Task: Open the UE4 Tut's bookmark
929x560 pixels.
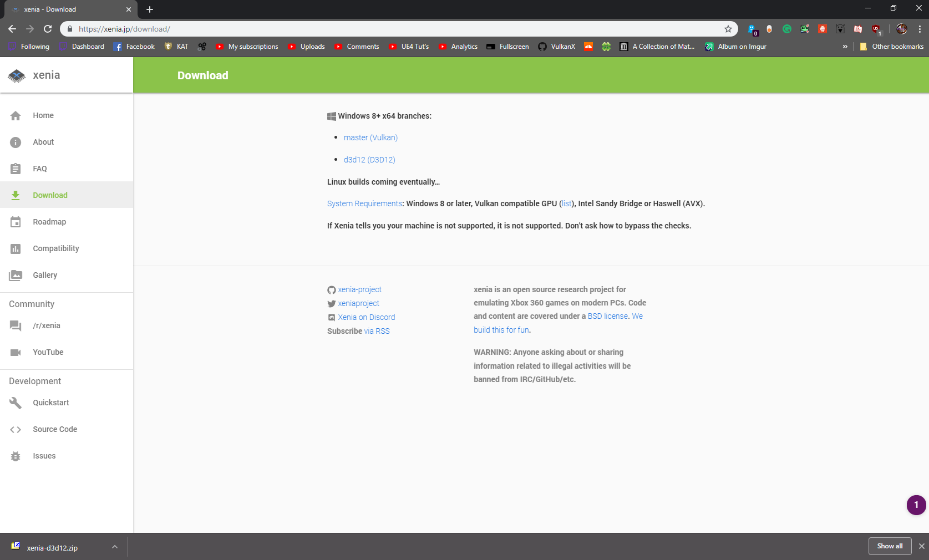Action: click(x=409, y=47)
